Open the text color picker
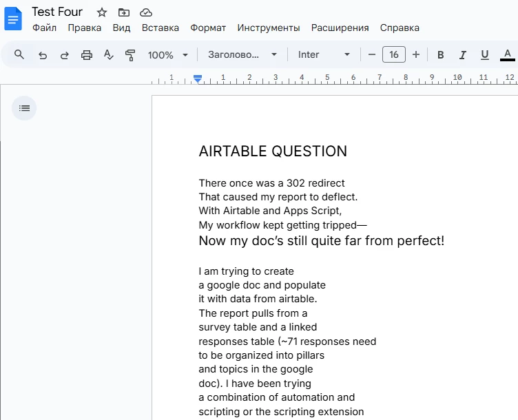Viewport: 518px width, 420px height. pyautogui.click(x=508, y=55)
